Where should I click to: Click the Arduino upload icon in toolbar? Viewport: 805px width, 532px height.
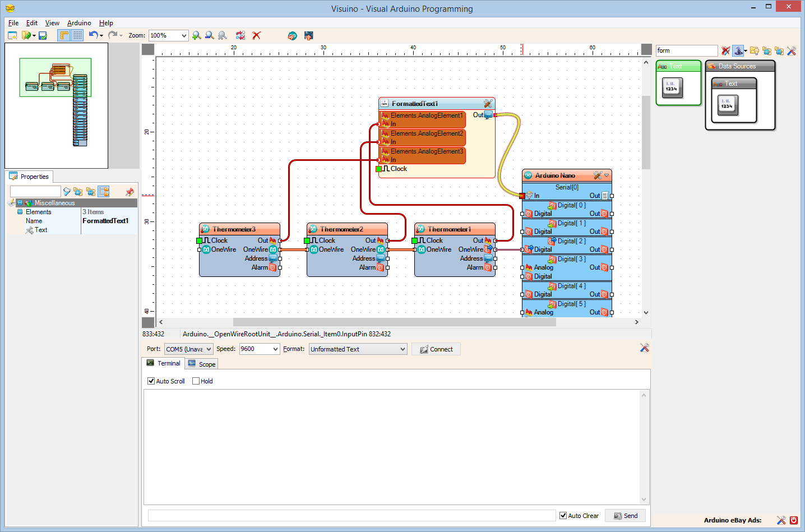click(x=292, y=35)
